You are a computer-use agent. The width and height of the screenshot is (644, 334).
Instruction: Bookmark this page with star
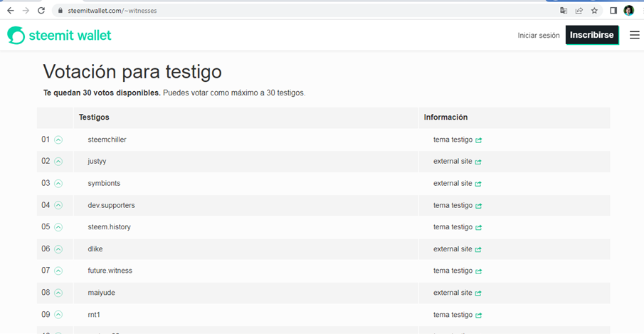(594, 11)
